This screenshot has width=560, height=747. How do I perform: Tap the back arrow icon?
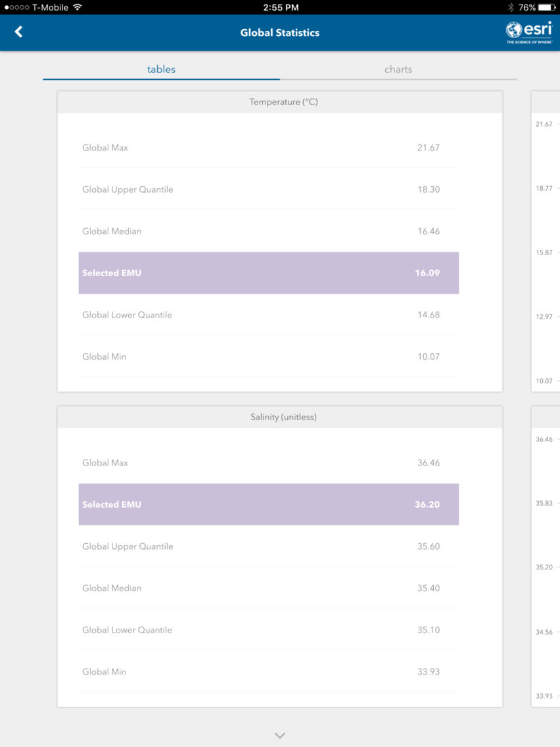click(18, 32)
